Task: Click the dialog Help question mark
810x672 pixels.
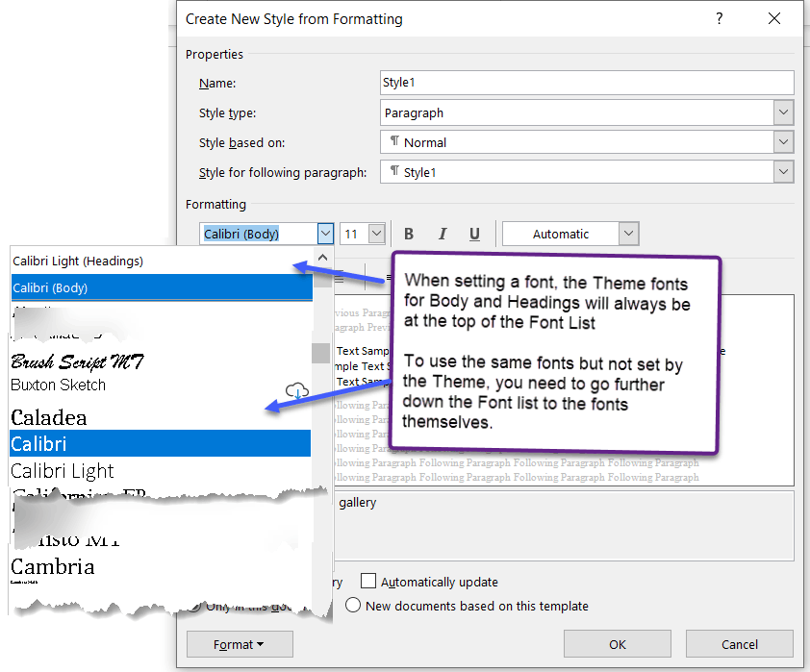Action: click(719, 19)
